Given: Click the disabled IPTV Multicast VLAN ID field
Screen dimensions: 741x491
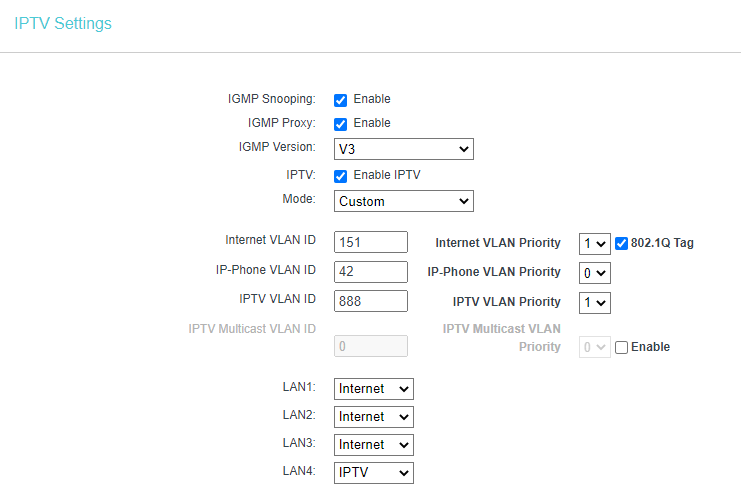Looking at the screenshot, I should 370,346.
